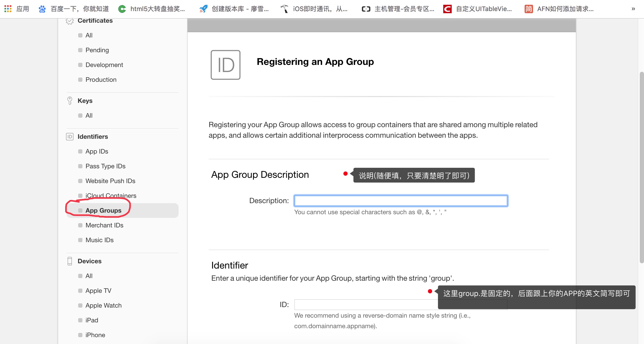Open the red Jianshu AFN bookmark icon
Screen dimensions: 644x344
(x=528, y=9)
